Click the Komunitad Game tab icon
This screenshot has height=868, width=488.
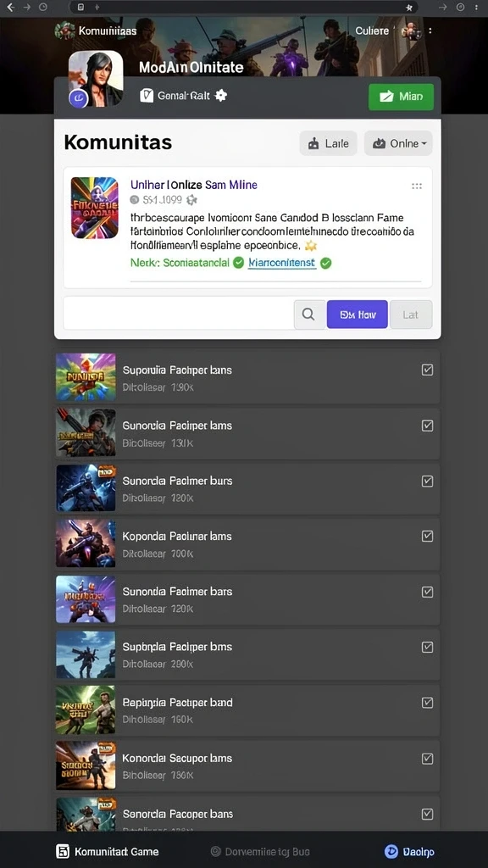63,851
